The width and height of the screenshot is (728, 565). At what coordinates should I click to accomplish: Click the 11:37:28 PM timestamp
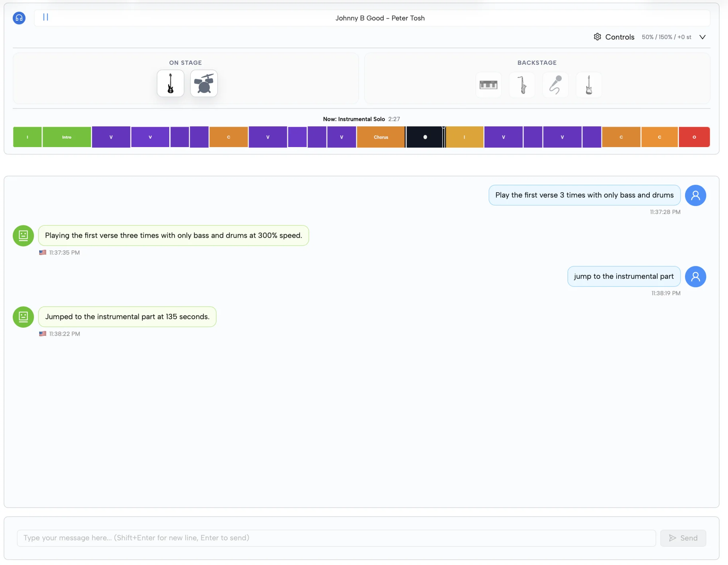click(x=665, y=212)
